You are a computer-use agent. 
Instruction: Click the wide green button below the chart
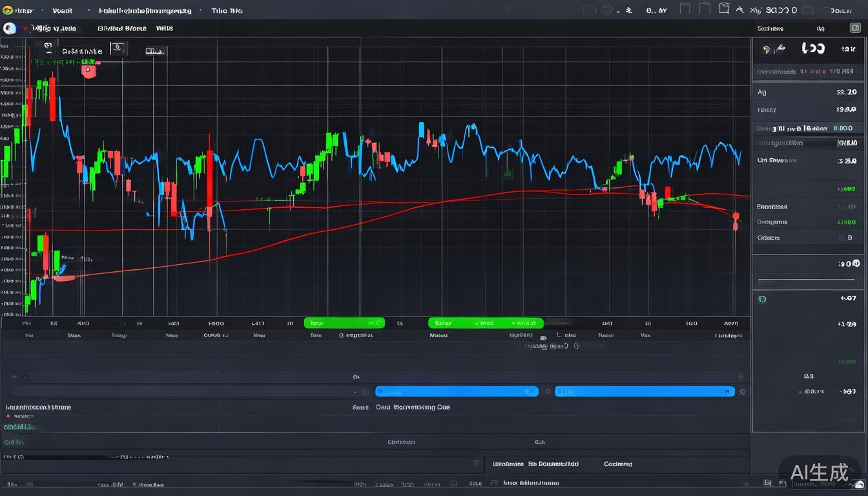(x=486, y=323)
